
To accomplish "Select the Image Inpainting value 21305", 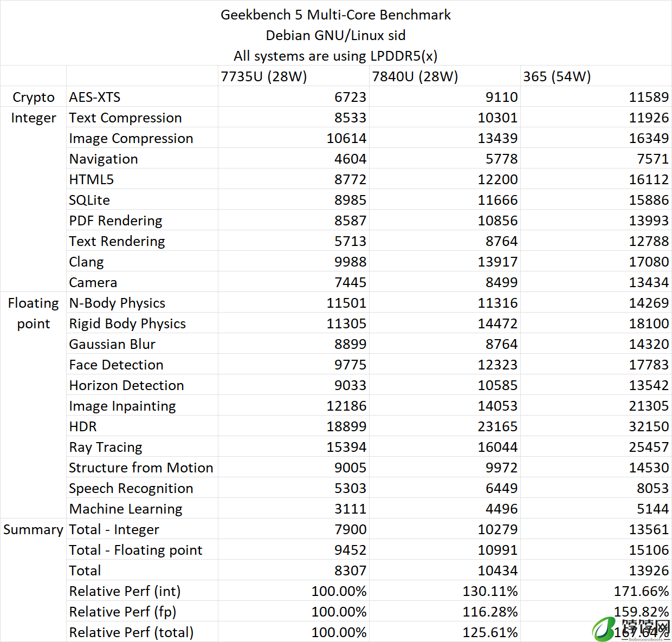I will [649, 406].
